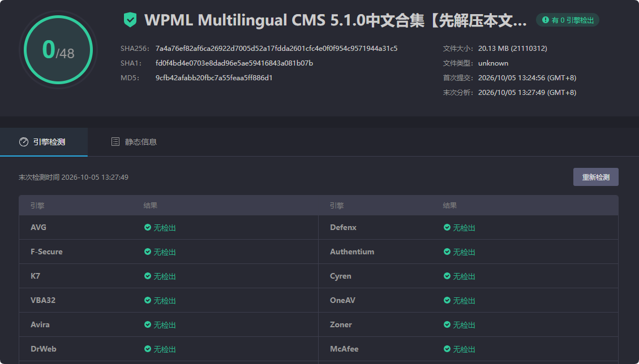The width and height of the screenshot is (639, 364).
Task: Click the file size value 20.13 MB
Action: click(x=513, y=49)
